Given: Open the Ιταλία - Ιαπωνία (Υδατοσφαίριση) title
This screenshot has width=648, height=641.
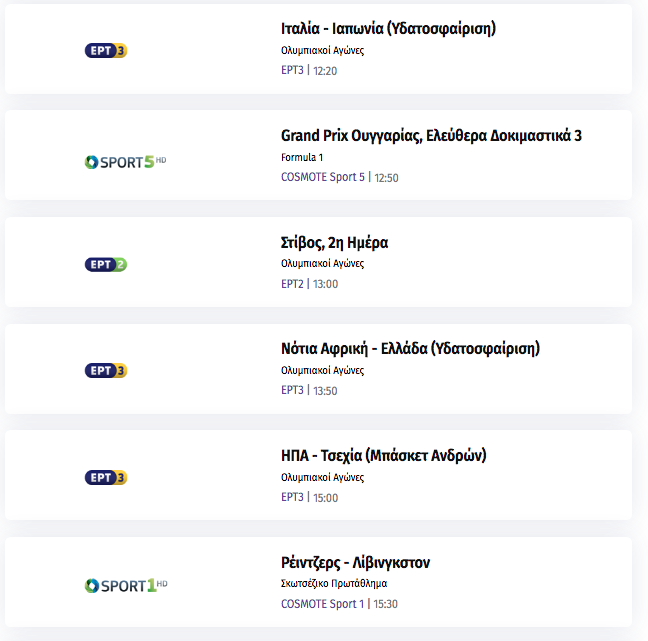Looking at the screenshot, I should (388, 29).
